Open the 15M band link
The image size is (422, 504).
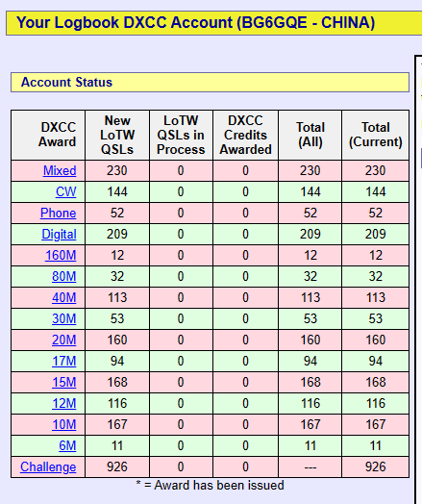click(x=64, y=383)
